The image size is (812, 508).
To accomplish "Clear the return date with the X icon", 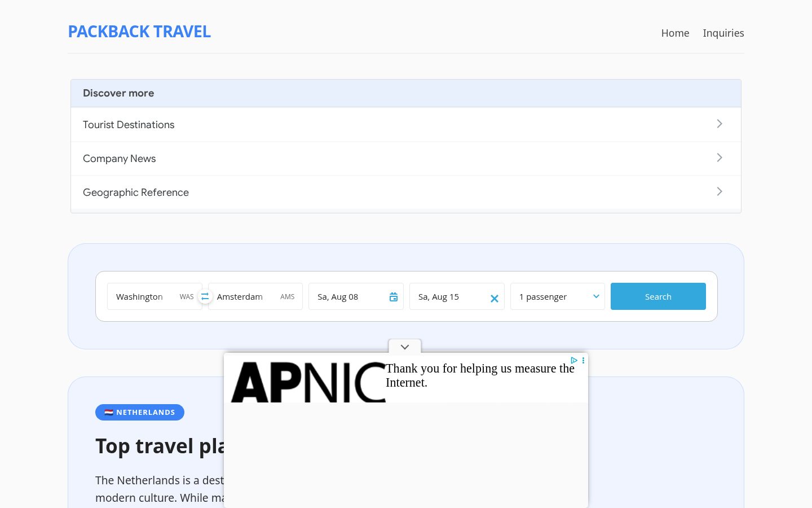I will point(495,299).
